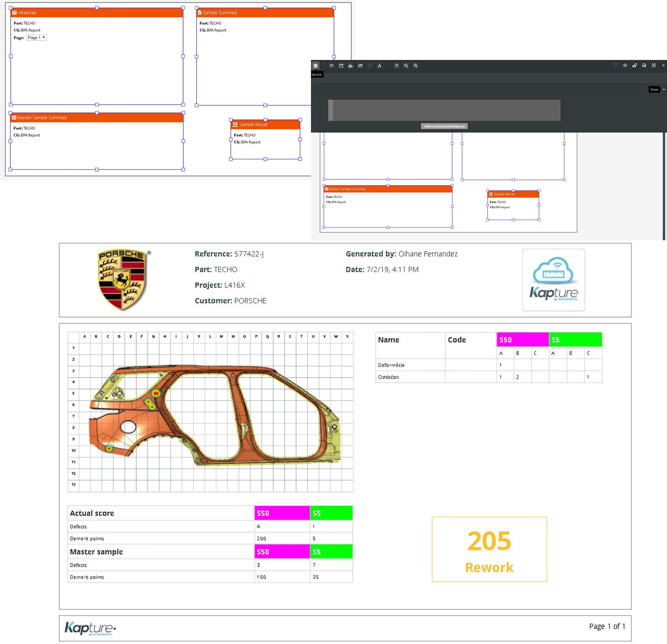667x644 pixels.
Task: Click the 'Date: 7/2/19, 4:11 PM' text
Action: (382, 269)
